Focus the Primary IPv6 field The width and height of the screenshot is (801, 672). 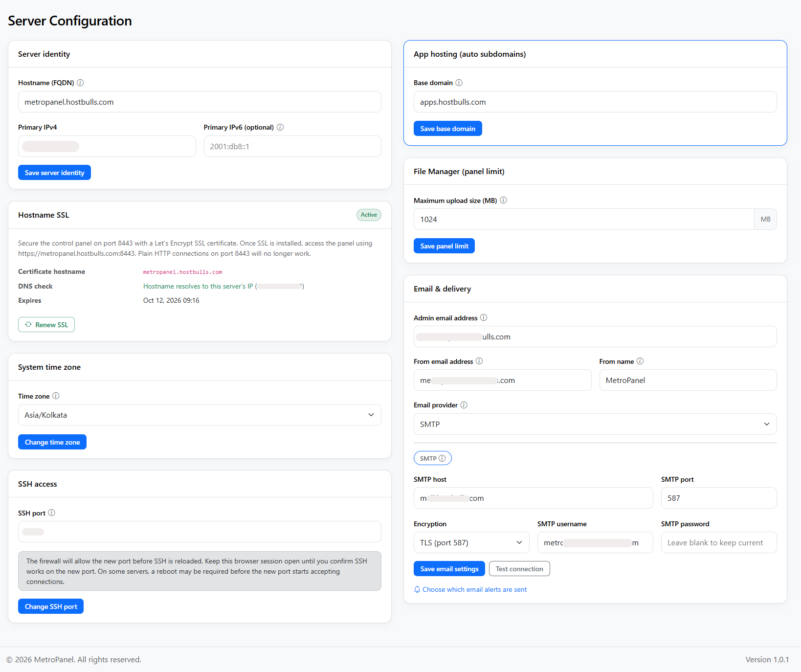292,146
